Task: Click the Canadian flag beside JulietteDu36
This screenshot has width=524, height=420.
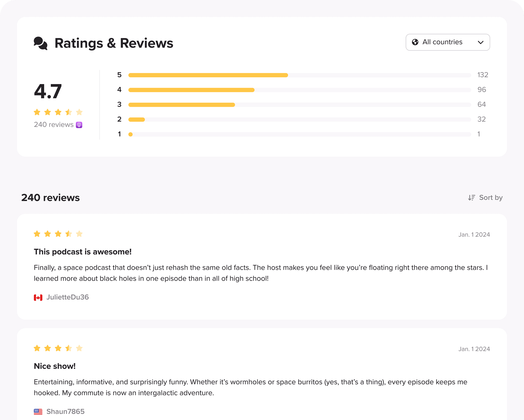Action: tap(38, 297)
